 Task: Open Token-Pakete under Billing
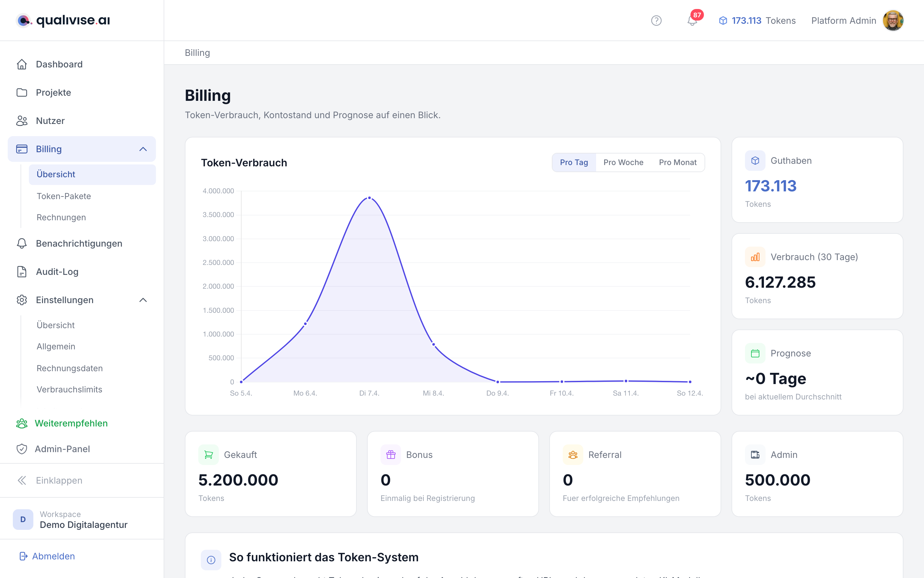[x=92, y=196]
